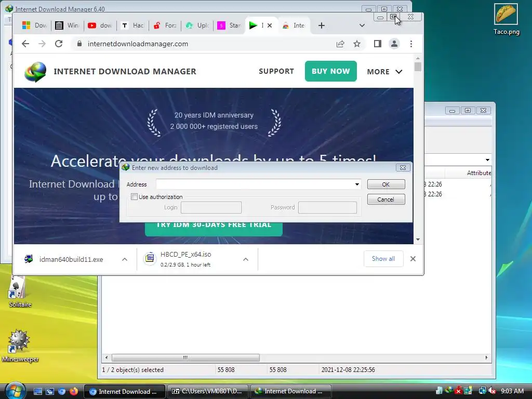Switch to the Inte tab

point(294,25)
